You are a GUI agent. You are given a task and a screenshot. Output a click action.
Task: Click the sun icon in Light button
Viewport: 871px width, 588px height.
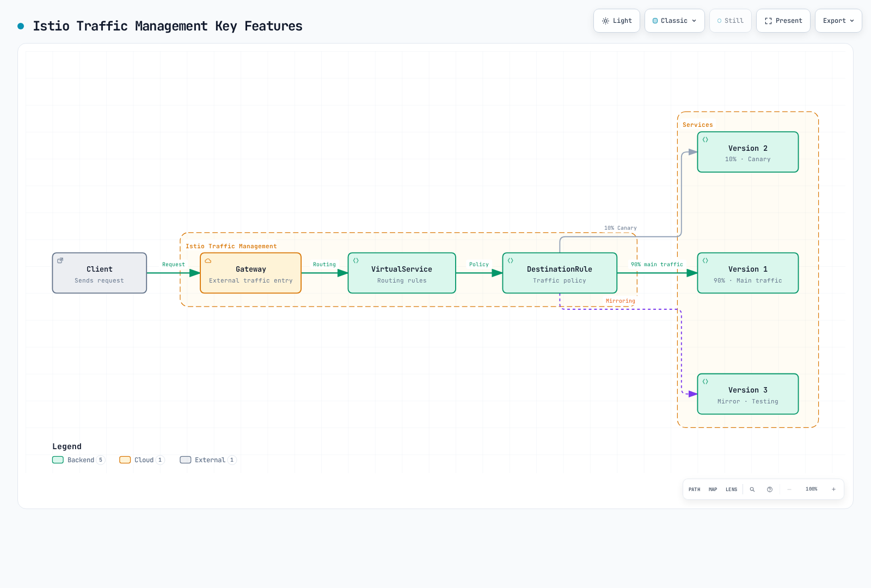605,21
